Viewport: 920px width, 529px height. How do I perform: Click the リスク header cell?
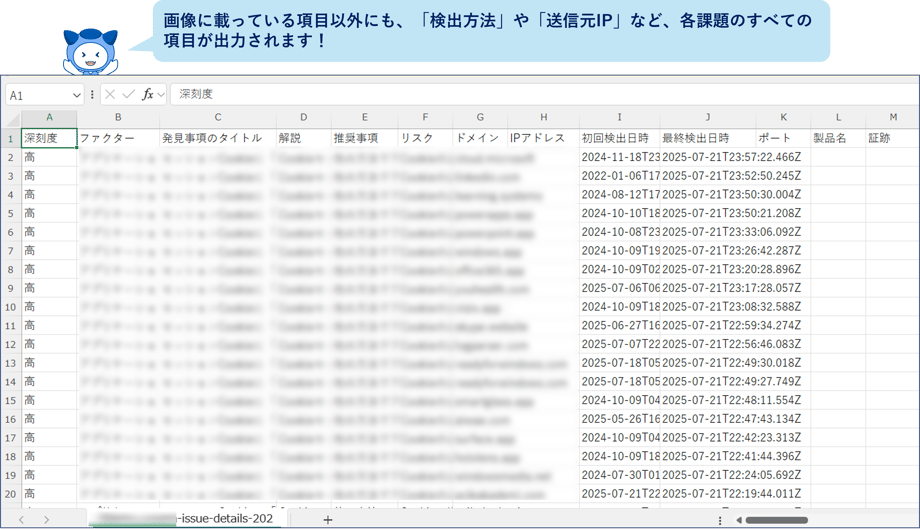pos(425,138)
